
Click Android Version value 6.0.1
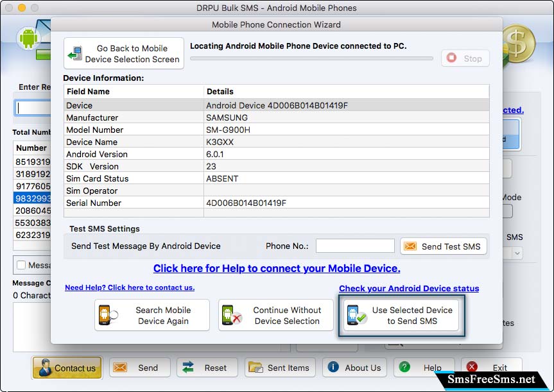[214, 155]
